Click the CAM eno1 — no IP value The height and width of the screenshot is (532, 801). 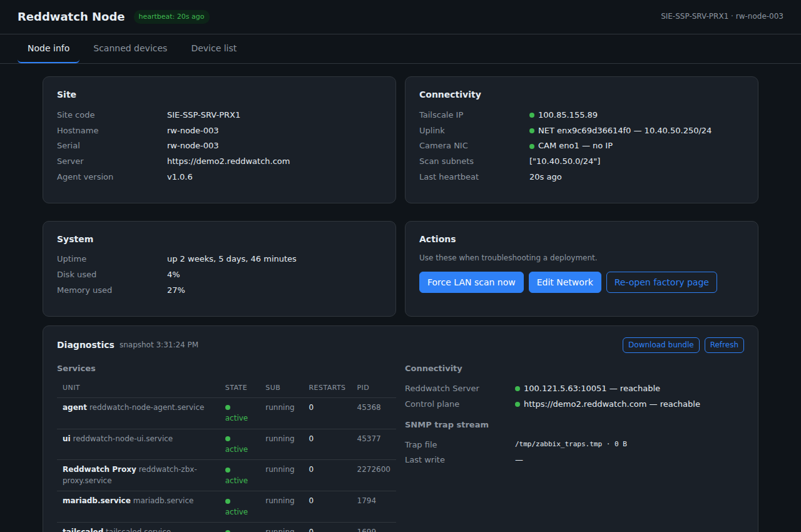pos(575,146)
